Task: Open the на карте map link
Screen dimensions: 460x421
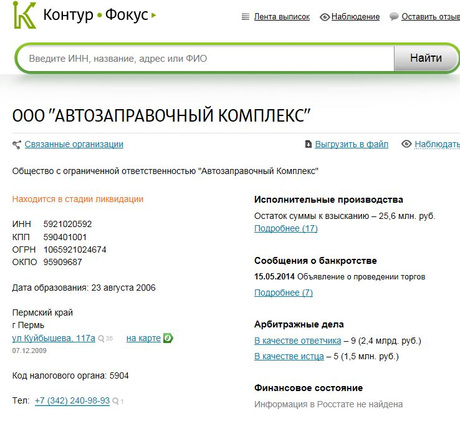Action: (x=144, y=338)
